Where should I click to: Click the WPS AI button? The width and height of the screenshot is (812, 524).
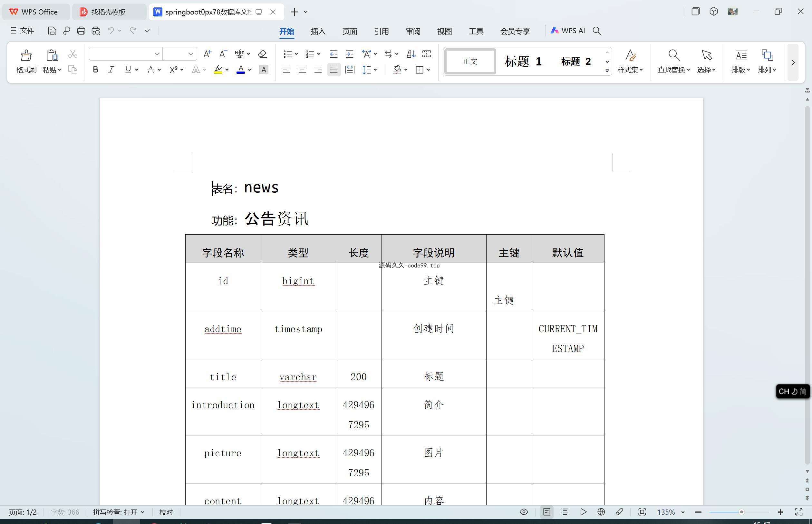568,31
